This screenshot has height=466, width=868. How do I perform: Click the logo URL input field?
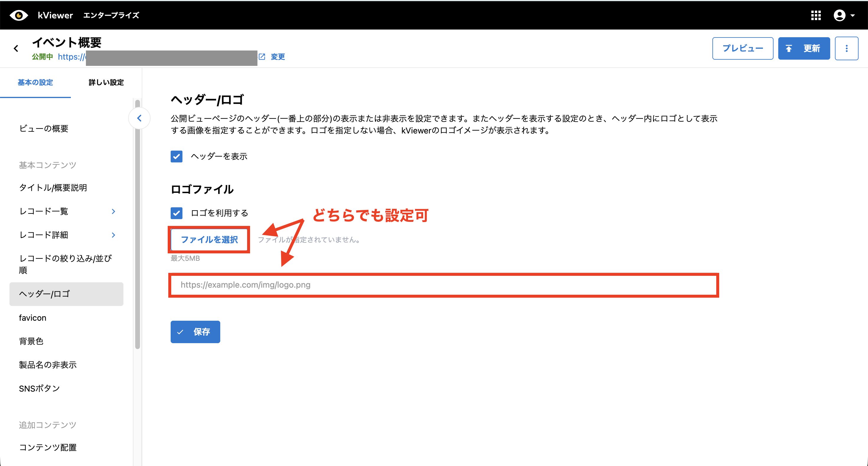443,285
